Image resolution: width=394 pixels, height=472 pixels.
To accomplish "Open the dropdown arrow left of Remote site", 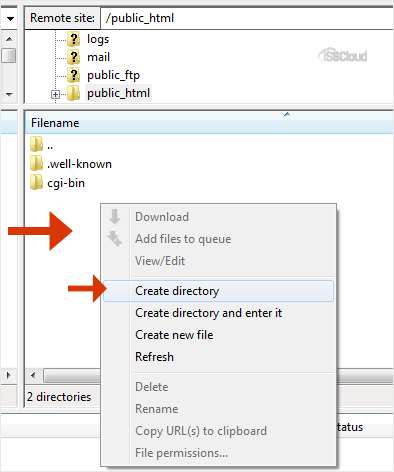I will pyautogui.click(x=11, y=18).
